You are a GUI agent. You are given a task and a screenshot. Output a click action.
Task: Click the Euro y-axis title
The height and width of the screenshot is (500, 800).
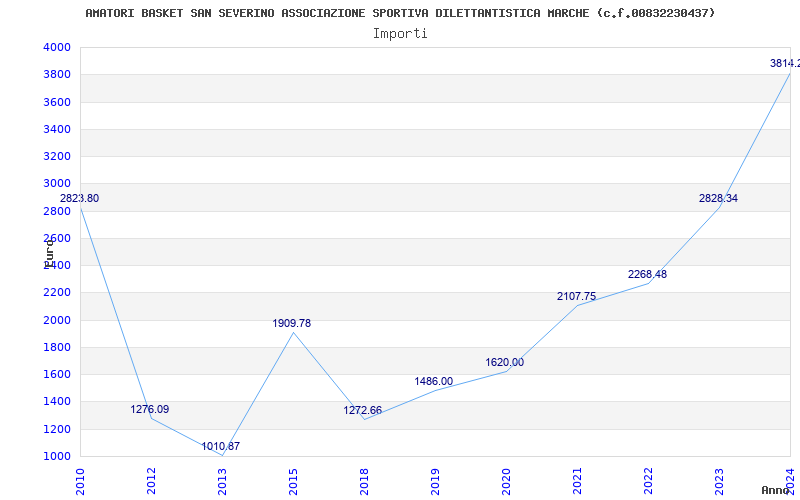[49, 253]
